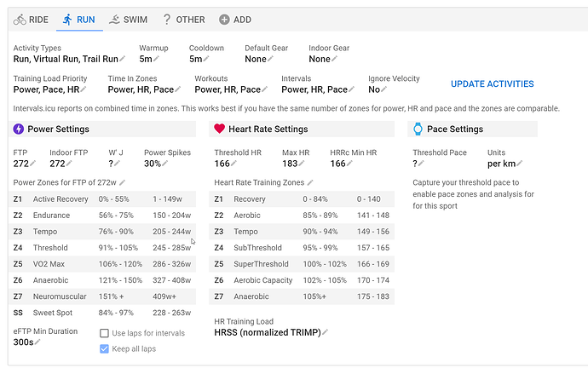The width and height of the screenshot is (588, 368).
Task: Edit Indoor FTP pencil icon
Action: pos(69,163)
